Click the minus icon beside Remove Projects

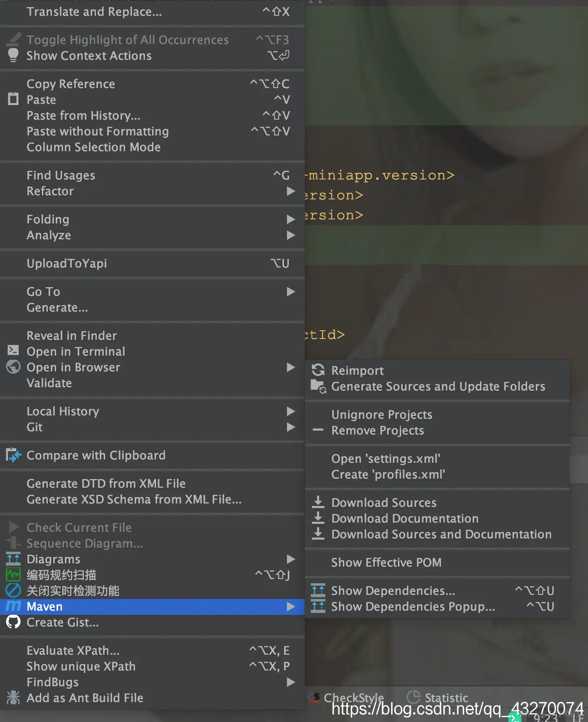(x=318, y=430)
